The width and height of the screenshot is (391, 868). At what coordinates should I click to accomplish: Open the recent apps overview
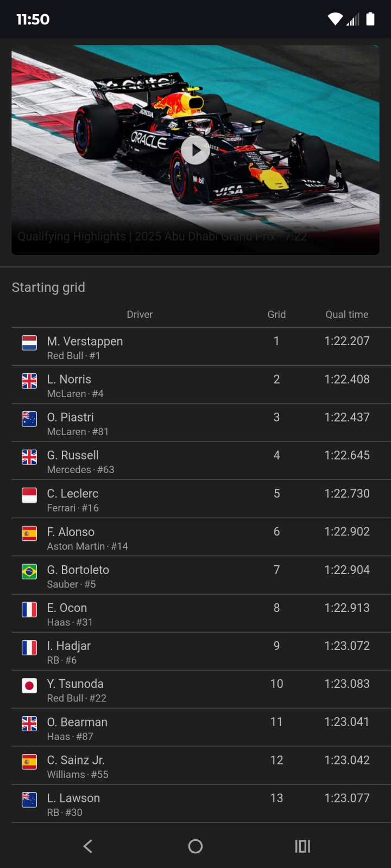point(302,846)
